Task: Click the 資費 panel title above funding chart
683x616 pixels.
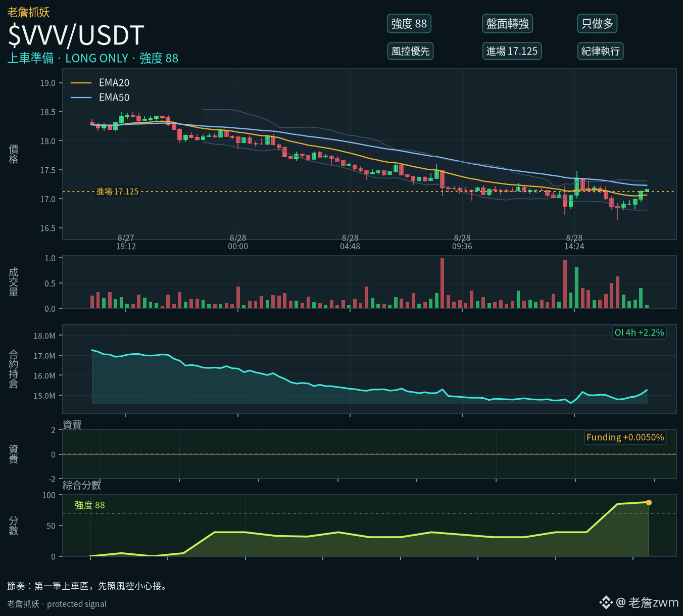Action: point(72,424)
